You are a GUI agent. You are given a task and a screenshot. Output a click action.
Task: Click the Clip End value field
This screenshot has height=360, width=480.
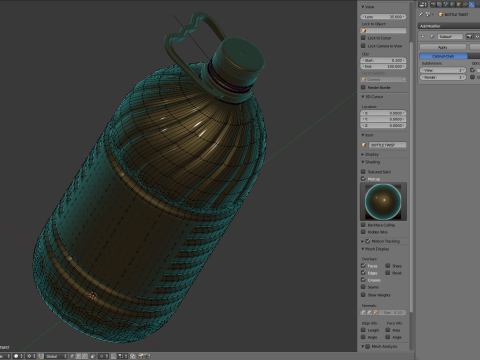pyautogui.click(x=383, y=66)
